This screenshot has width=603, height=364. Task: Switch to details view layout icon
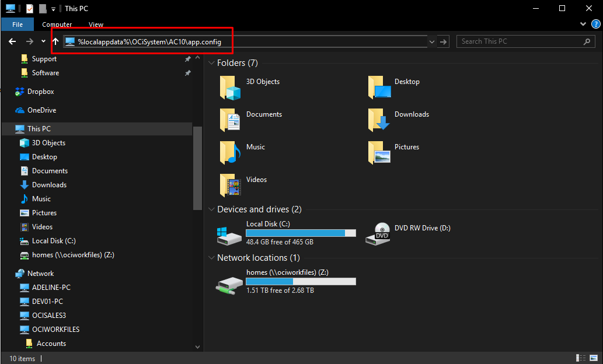581,358
